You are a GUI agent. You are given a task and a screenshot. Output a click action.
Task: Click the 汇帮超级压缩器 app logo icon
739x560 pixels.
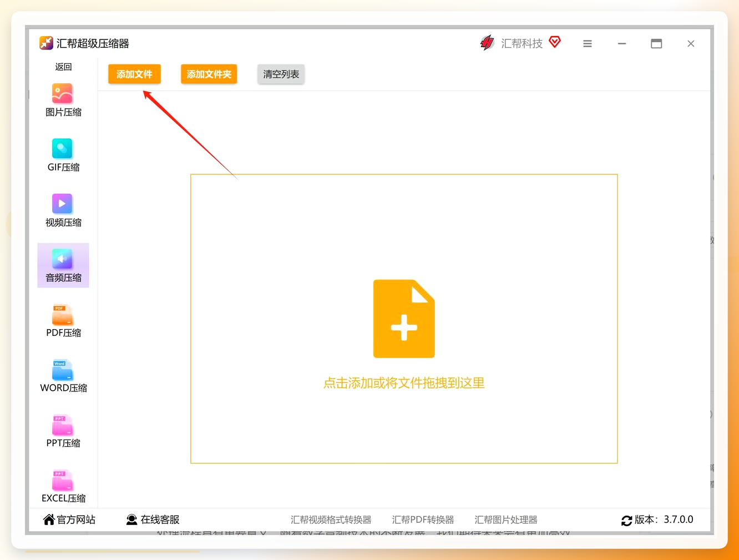tap(46, 43)
